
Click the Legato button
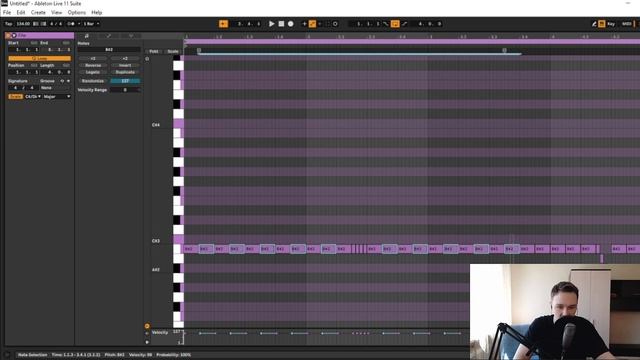click(93, 72)
